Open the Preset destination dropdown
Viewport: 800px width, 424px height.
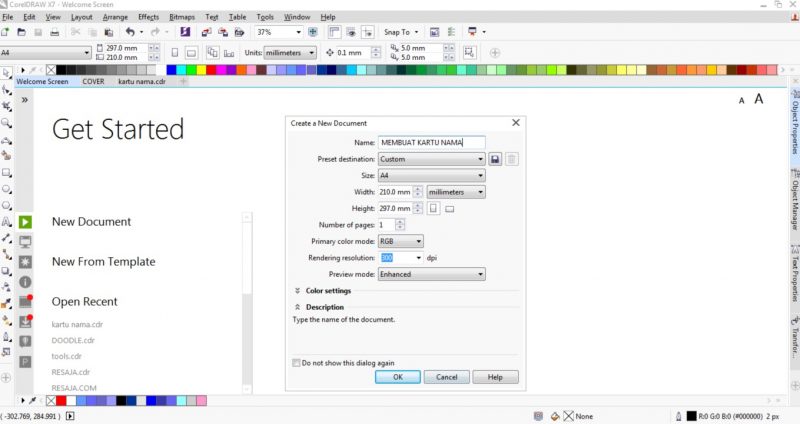point(432,159)
